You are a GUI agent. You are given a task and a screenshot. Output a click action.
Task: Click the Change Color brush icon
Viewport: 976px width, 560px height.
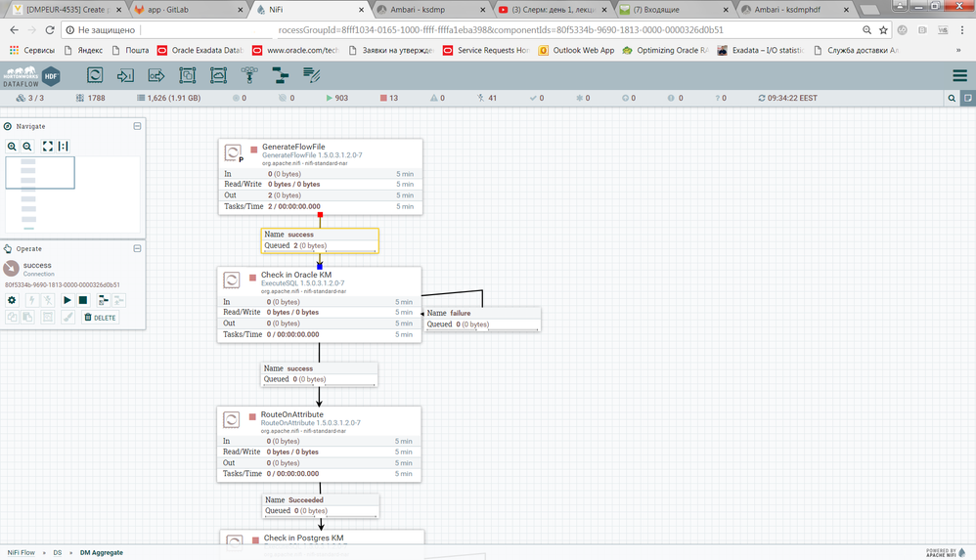(x=67, y=318)
